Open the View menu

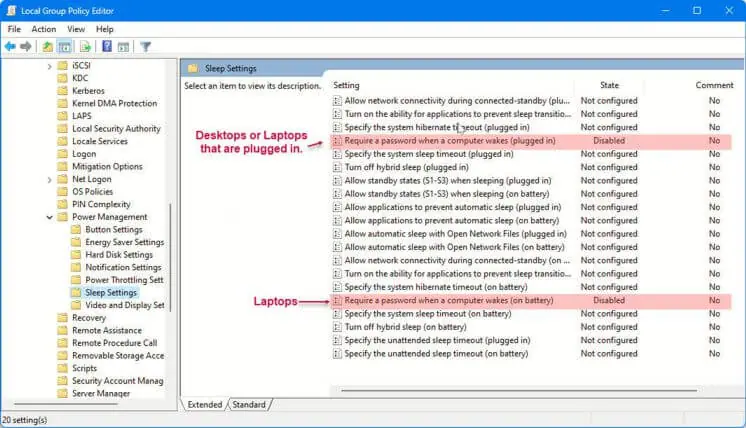tap(76, 29)
